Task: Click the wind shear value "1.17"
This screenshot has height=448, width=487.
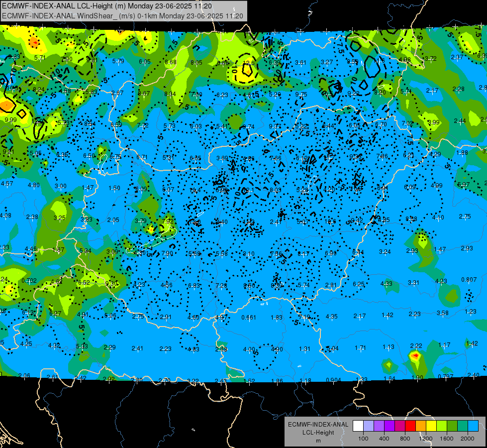Action: coord(444,345)
